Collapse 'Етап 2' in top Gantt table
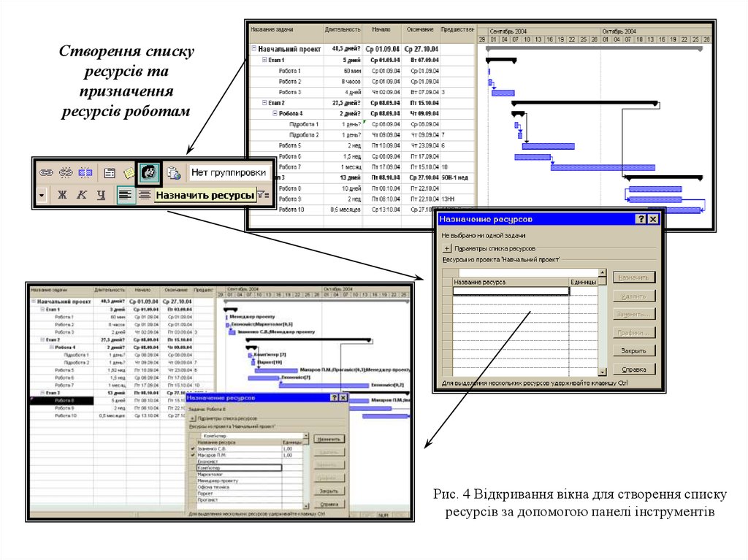Image resolution: width=748 pixels, height=560 pixels. pos(264,102)
